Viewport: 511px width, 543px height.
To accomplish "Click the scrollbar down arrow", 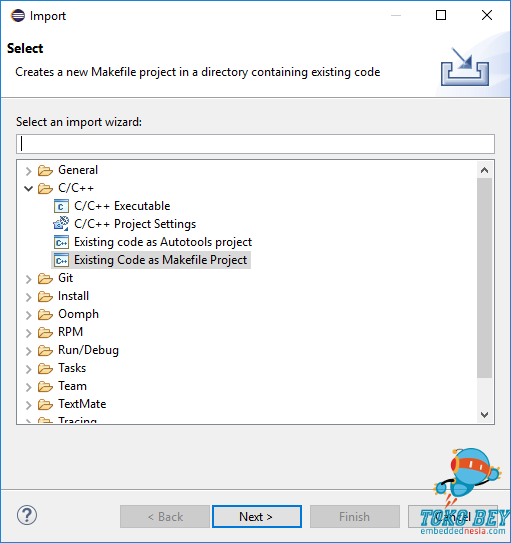I will tap(484, 415).
